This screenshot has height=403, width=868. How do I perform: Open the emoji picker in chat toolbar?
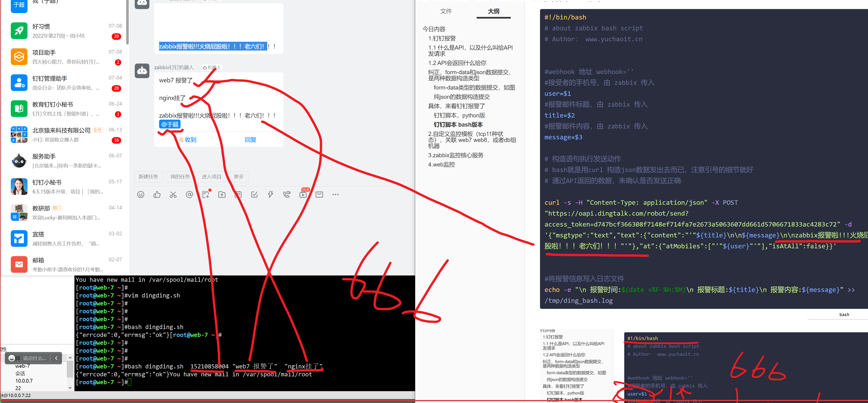(x=141, y=194)
